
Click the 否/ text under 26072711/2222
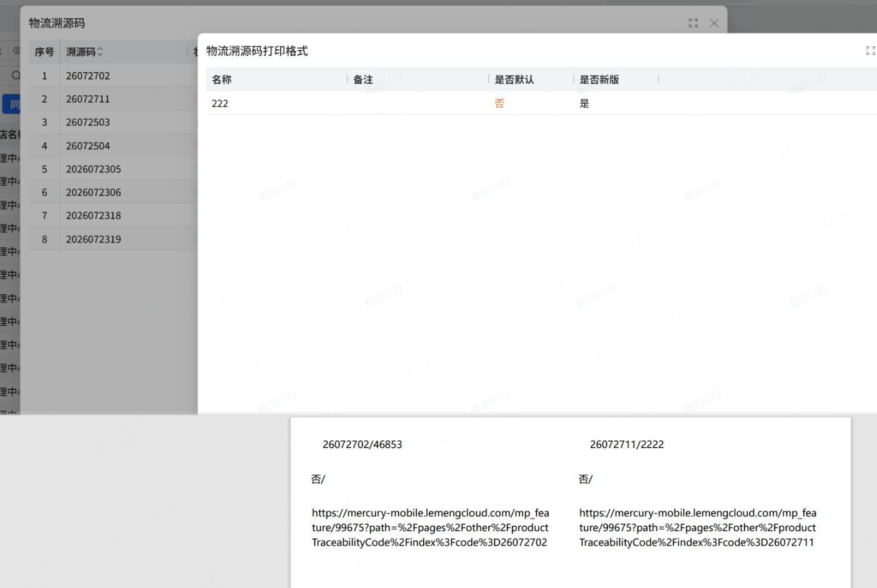[x=586, y=479]
